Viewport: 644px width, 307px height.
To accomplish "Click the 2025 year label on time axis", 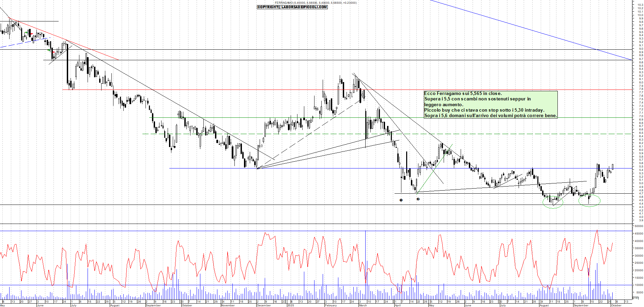I will click(x=290, y=305).
